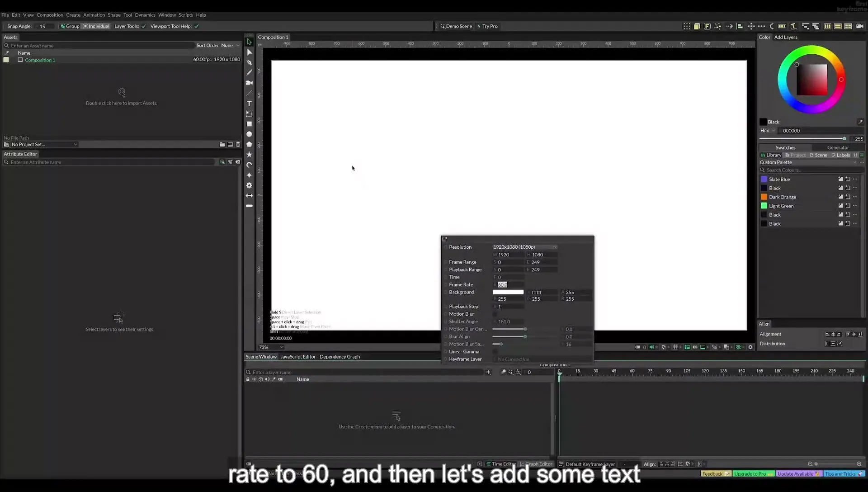The width and height of the screenshot is (868, 492).
Task: Select the Capsule shape tool
Action: click(x=249, y=206)
